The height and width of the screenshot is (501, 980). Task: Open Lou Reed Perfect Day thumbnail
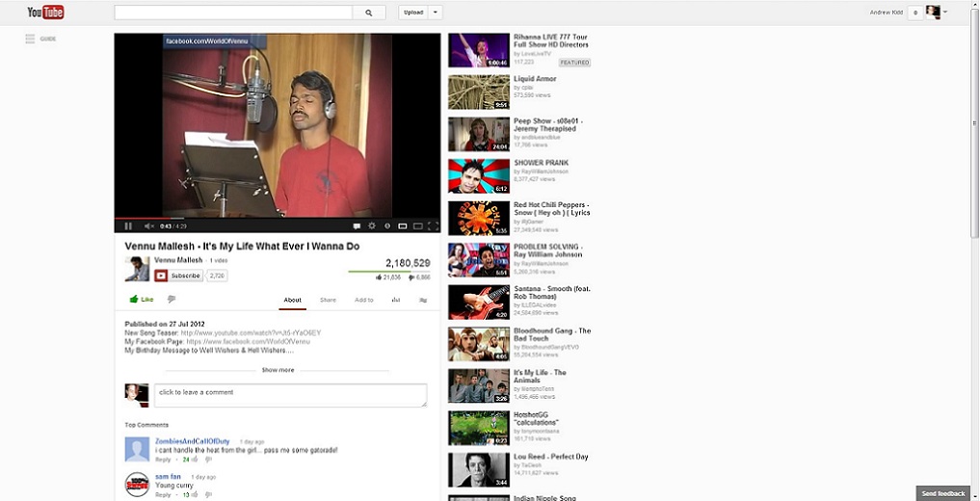point(479,470)
